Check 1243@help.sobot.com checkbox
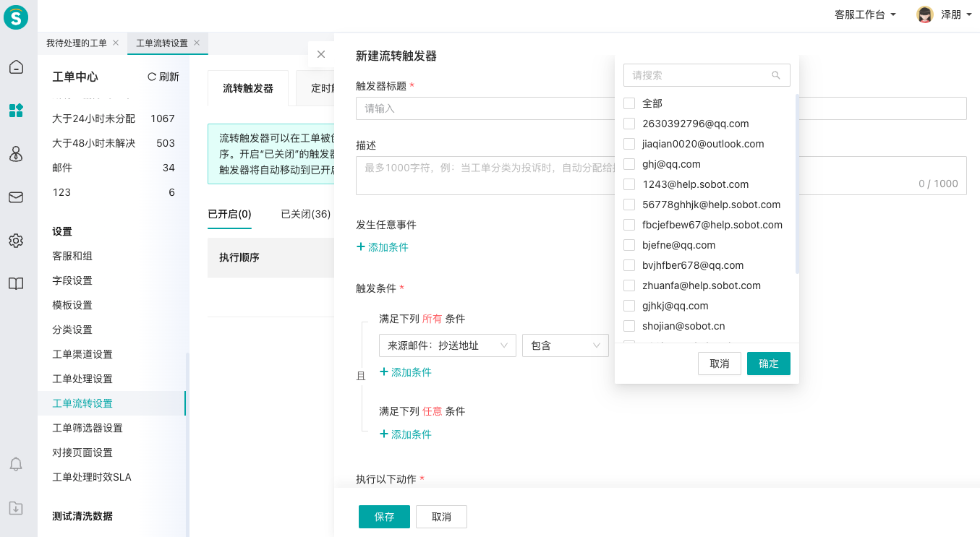 [x=629, y=184]
